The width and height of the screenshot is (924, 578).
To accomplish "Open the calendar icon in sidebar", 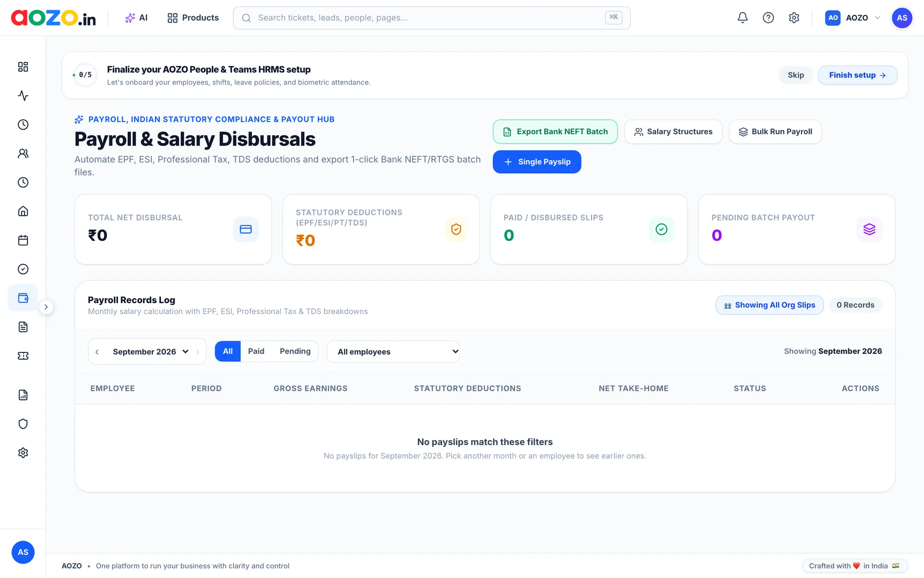I will point(23,240).
